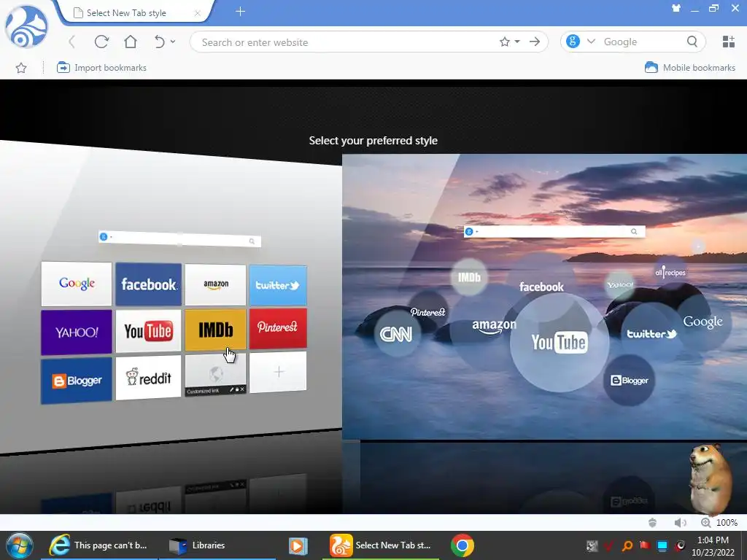Choose the bubble beach style preview
747x560 pixels.
(x=544, y=296)
